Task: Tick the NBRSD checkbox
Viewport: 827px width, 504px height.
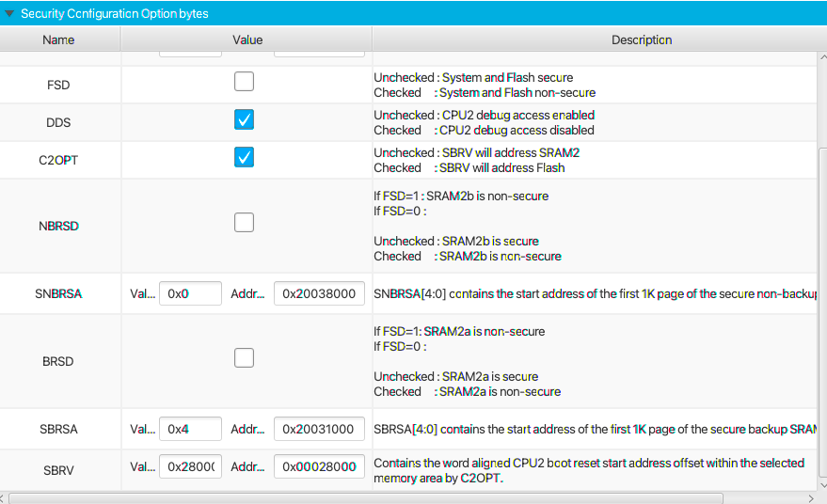Action: (x=244, y=223)
